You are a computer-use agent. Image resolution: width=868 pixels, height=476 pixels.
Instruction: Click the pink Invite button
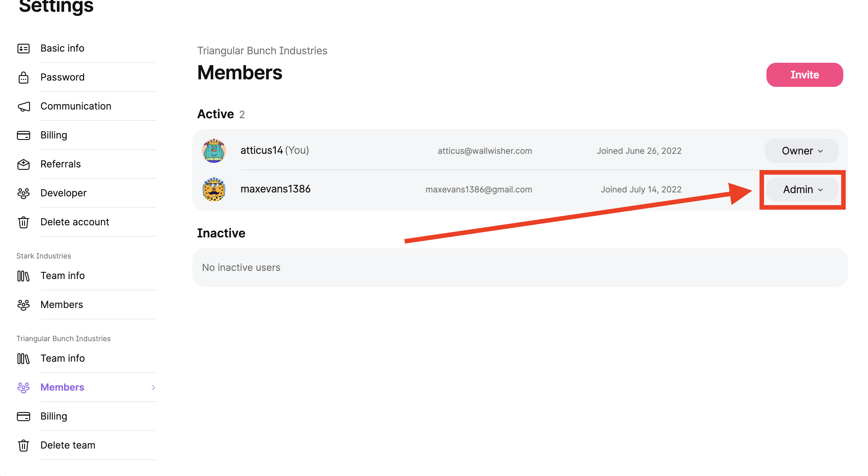point(805,75)
